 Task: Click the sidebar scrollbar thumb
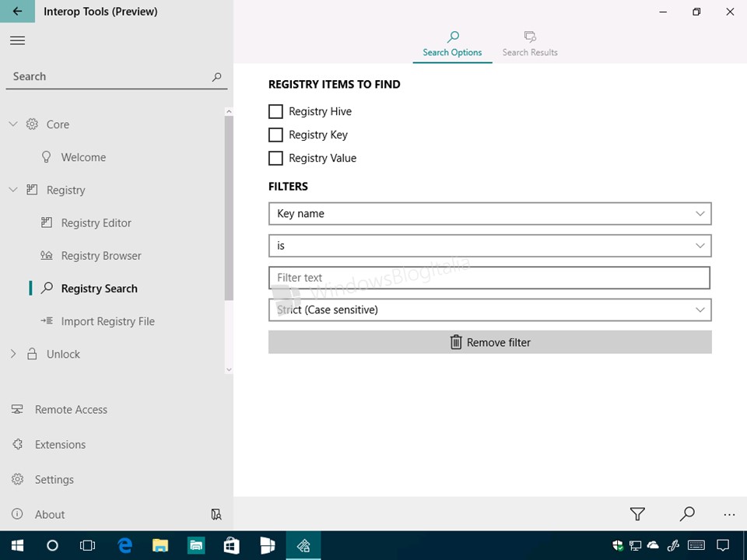click(229, 208)
